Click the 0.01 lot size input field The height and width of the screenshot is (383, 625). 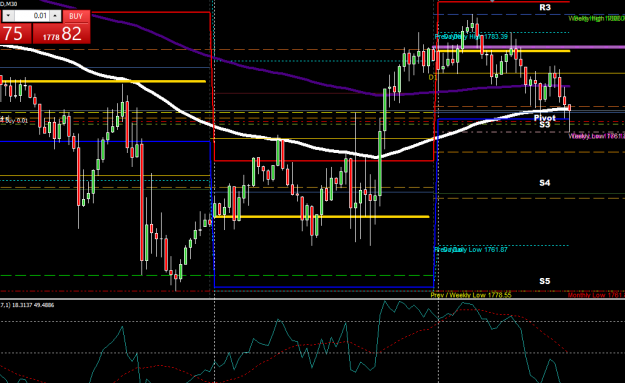(31, 16)
